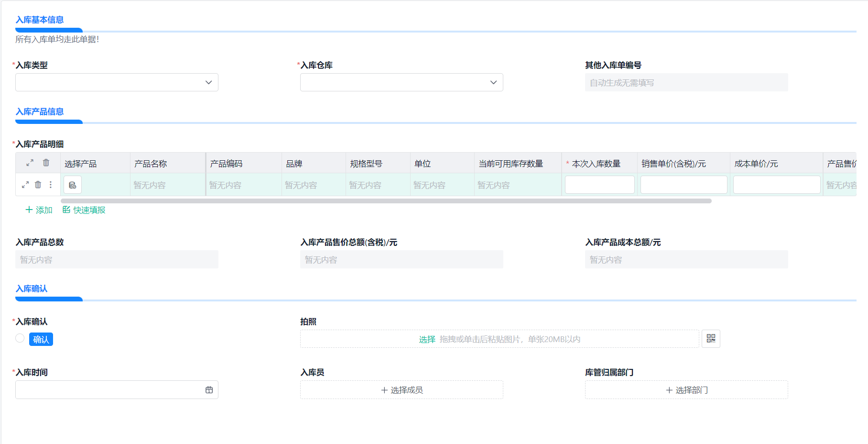
Task: Click 添加 to add a row
Action: [x=39, y=210]
